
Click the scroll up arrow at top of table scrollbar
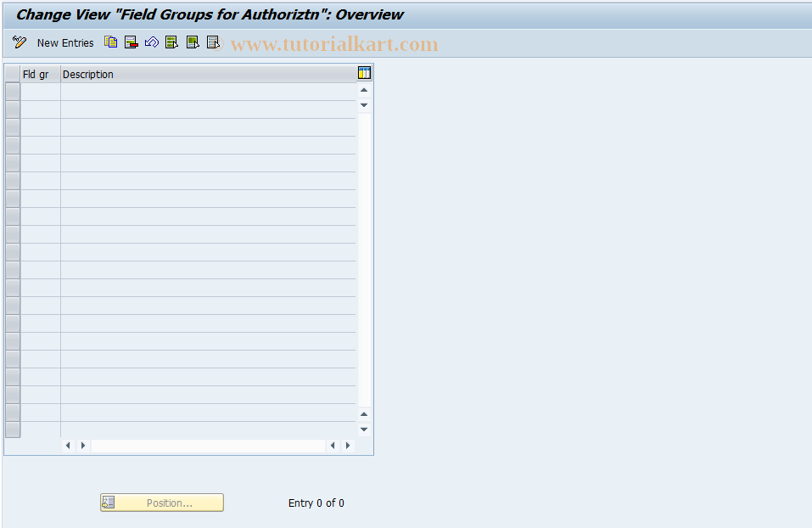coord(364,90)
